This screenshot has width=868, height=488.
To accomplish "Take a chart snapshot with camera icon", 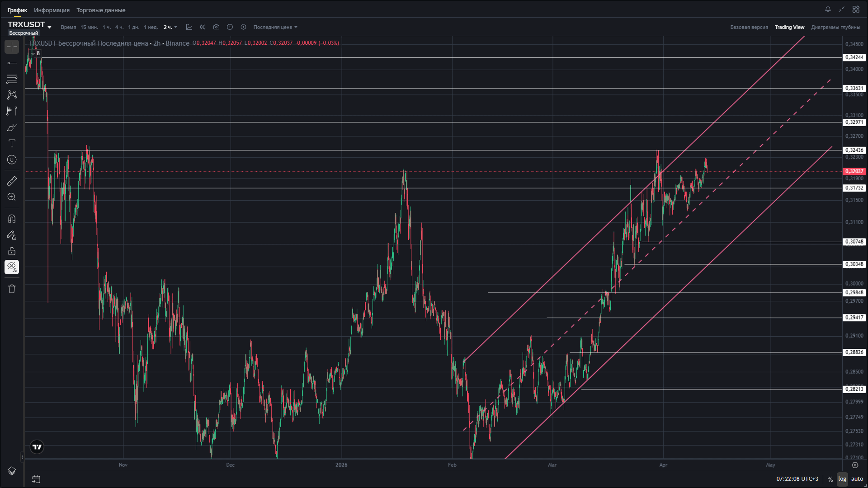I will click(x=216, y=27).
